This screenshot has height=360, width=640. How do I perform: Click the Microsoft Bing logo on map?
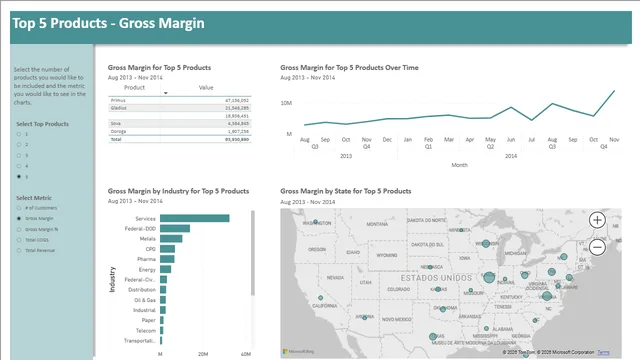tap(298, 351)
